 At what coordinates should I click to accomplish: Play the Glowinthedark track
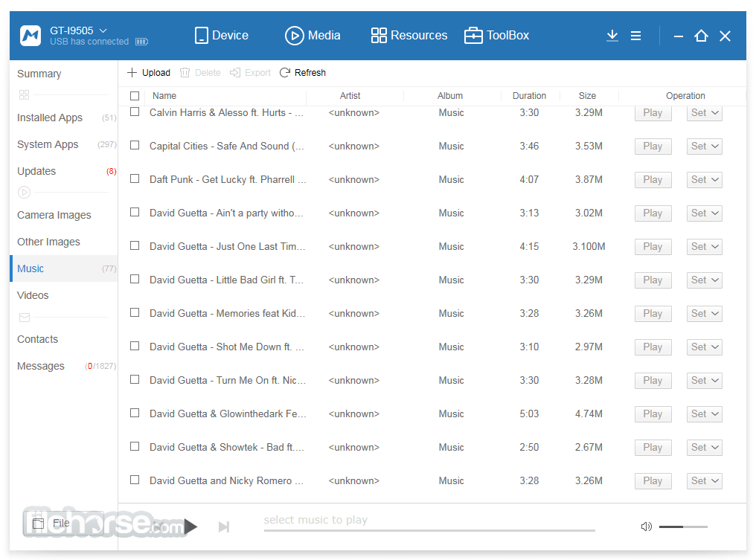653,414
